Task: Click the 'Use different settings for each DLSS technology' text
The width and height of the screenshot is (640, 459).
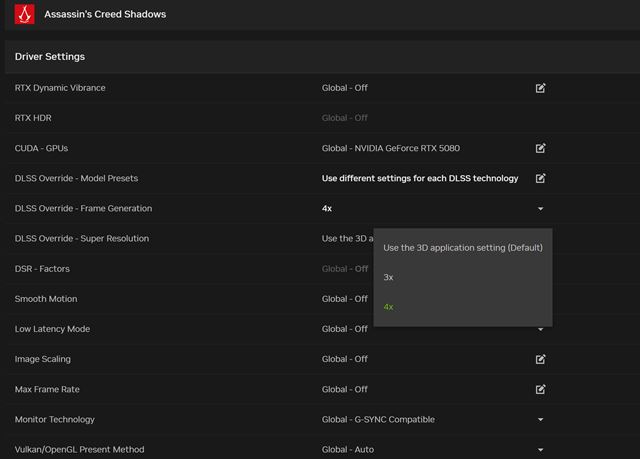Action: 419,178
